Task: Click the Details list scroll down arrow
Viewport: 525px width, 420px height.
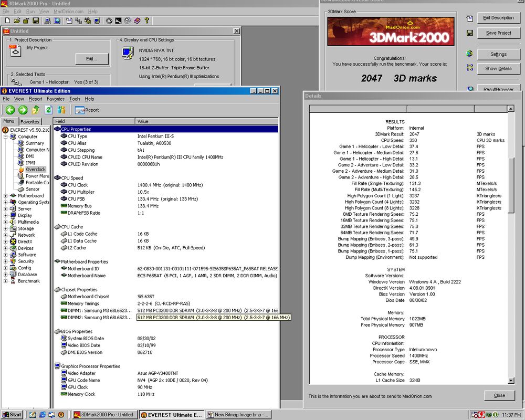Action: 511,380
